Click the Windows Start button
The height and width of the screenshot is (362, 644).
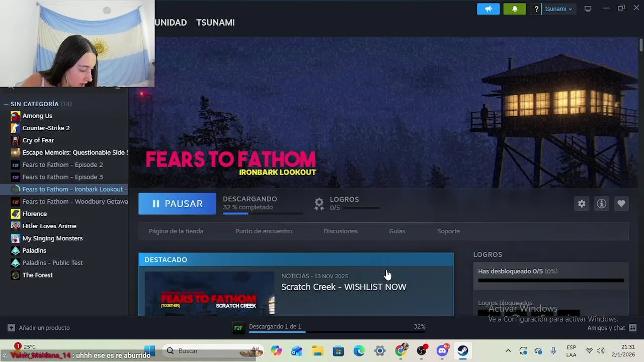(149, 350)
